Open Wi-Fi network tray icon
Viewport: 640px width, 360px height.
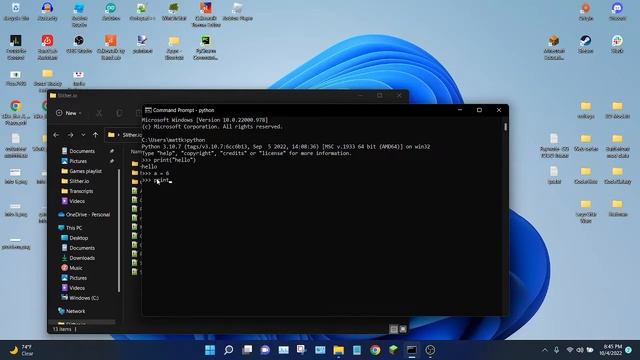point(570,350)
